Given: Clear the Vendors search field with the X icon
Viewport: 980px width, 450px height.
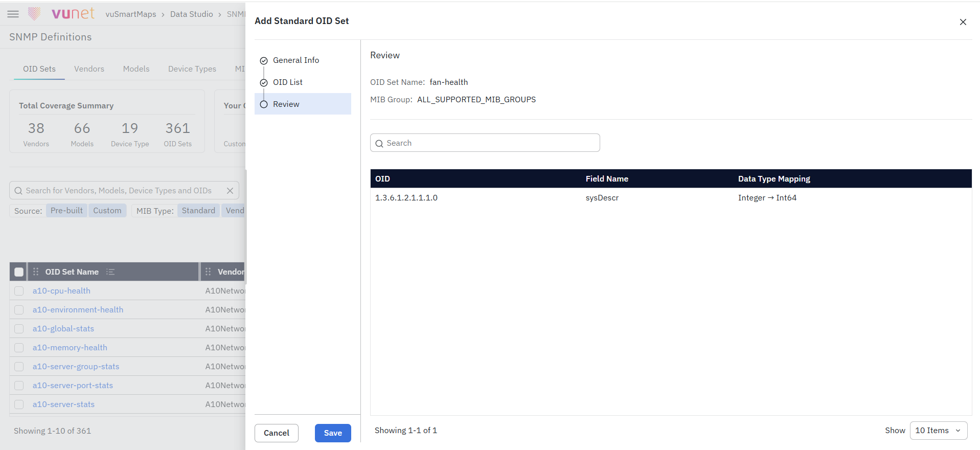Looking at the screenshot, I should (230, 191).
